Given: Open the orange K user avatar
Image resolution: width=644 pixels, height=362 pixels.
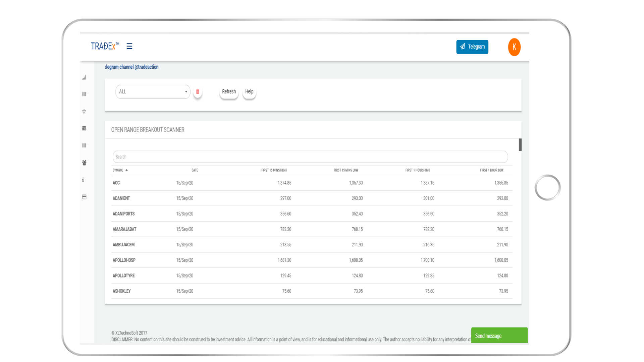Looking at the screenshot, I should click(x=514, y=47).
